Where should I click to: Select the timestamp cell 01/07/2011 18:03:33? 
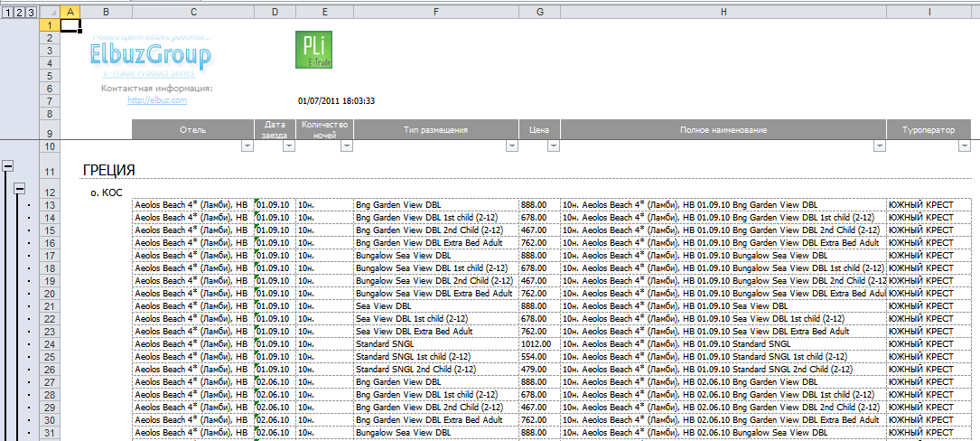(336, 100)
